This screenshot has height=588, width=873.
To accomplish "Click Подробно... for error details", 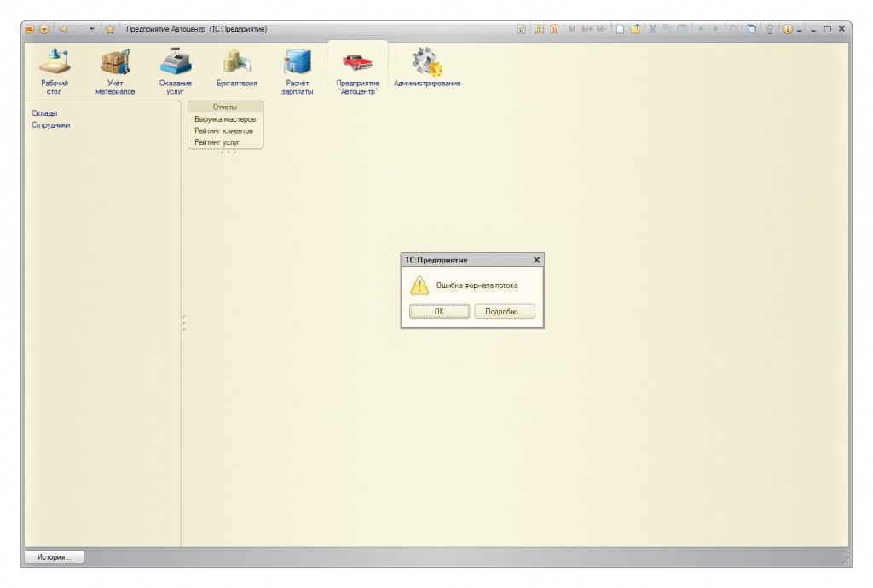I will 505,312.
